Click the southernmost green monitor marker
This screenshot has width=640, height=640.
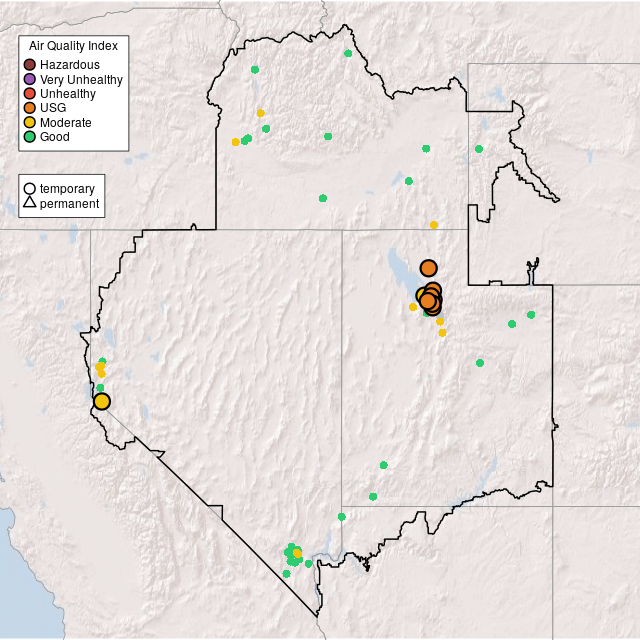286,574
